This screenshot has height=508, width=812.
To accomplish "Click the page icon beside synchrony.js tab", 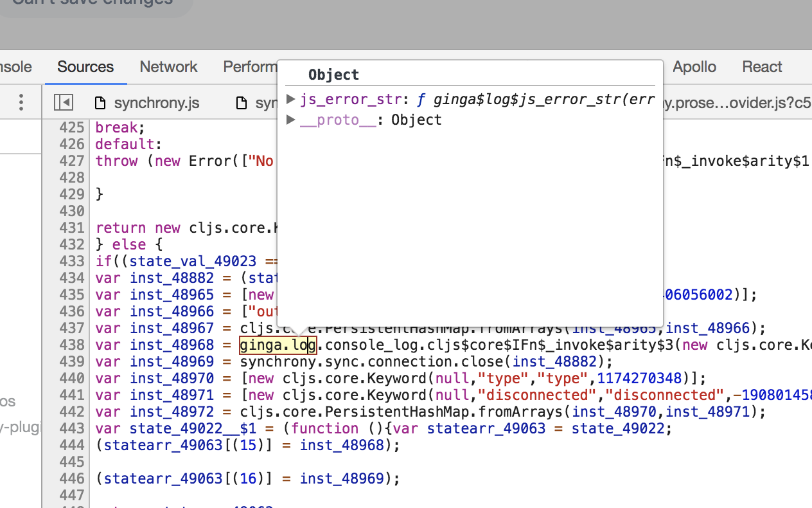I will click(x=100, y=102).
